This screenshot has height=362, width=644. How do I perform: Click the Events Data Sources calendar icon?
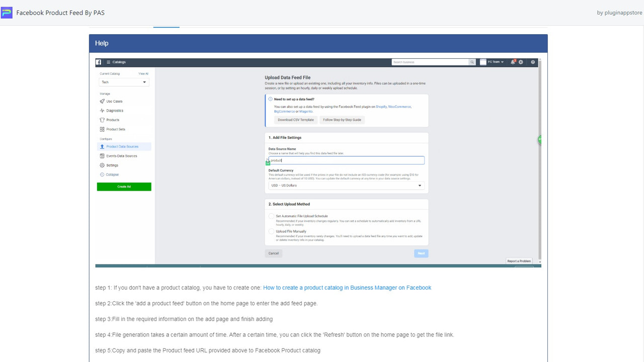point(102,156)
